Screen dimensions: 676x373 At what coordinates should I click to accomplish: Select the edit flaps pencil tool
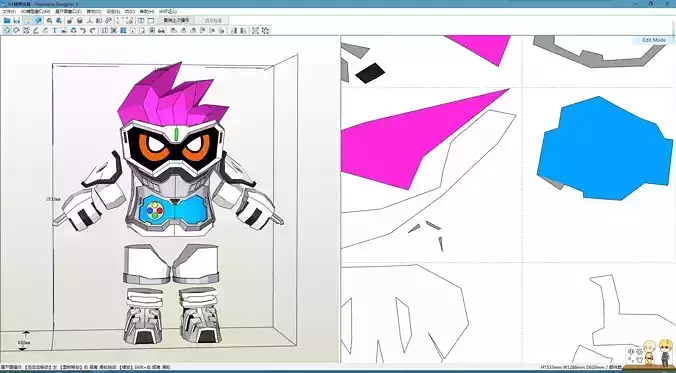(x=36, y=30)
